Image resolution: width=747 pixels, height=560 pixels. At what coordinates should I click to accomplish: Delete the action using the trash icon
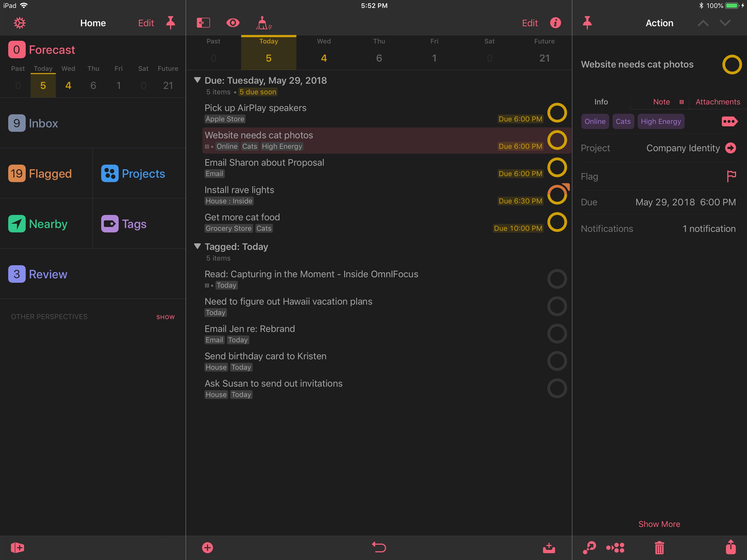click(x=659, y=547)
